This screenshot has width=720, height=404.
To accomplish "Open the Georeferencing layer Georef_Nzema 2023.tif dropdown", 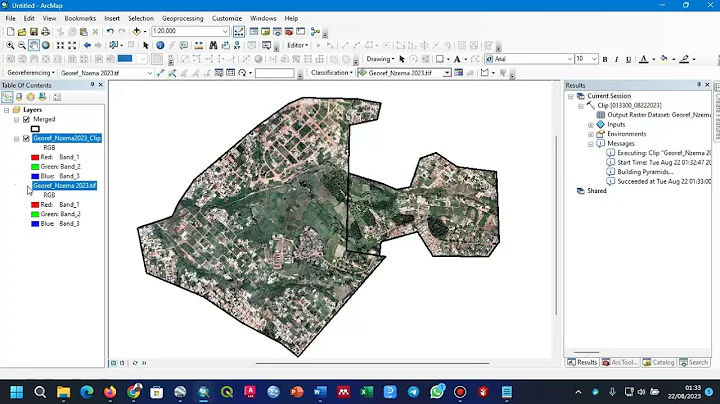I will (150, 73).
